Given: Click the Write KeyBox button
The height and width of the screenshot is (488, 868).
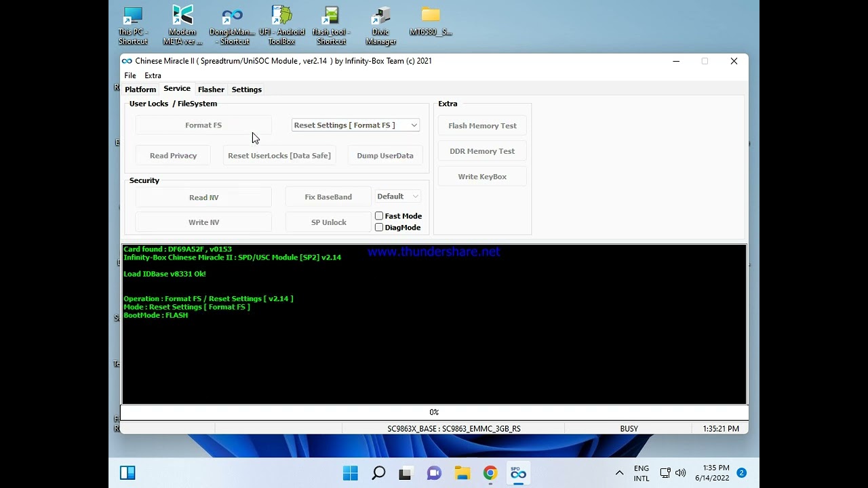Looking at the screenshot, I should click(482, 177).
